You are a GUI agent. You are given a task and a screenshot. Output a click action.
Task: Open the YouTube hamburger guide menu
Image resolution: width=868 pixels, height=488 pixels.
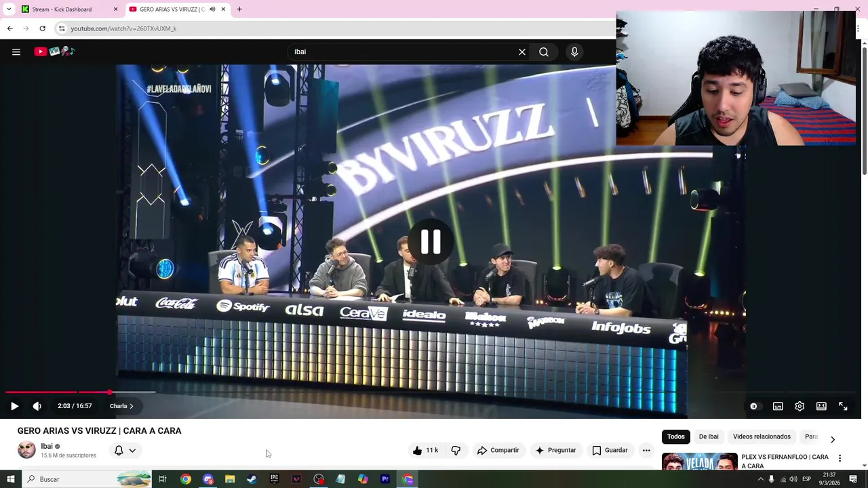click(x=16, y=52)
